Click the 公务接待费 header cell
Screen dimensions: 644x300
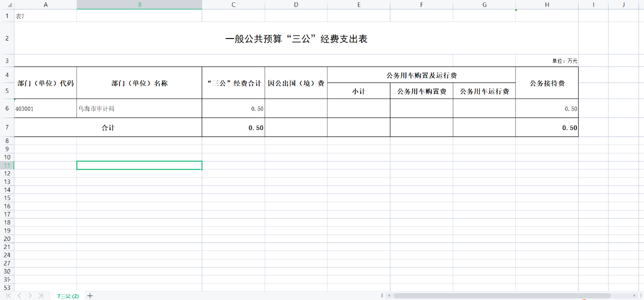click(547, 83)
